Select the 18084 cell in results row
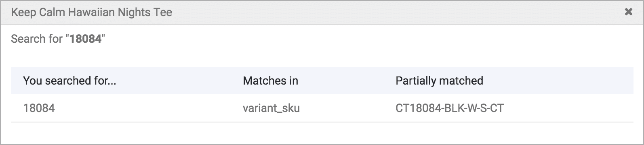This screenshot has height=145, width=644. [x=39, y=108]
